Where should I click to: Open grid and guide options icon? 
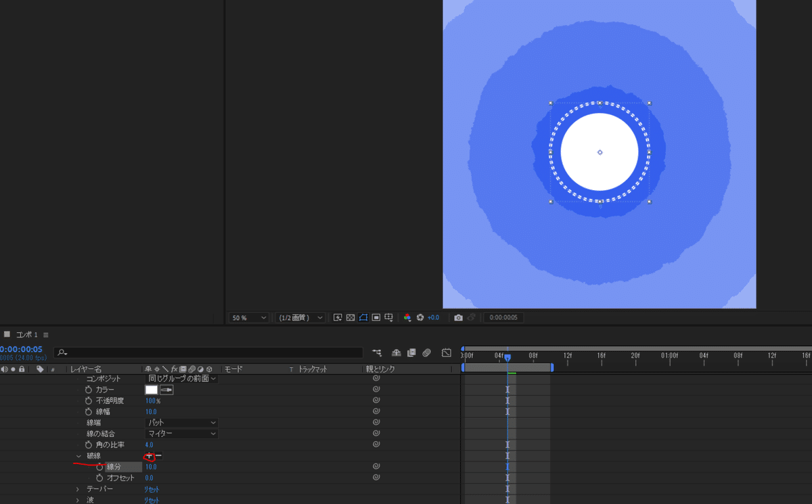point(388,317)
